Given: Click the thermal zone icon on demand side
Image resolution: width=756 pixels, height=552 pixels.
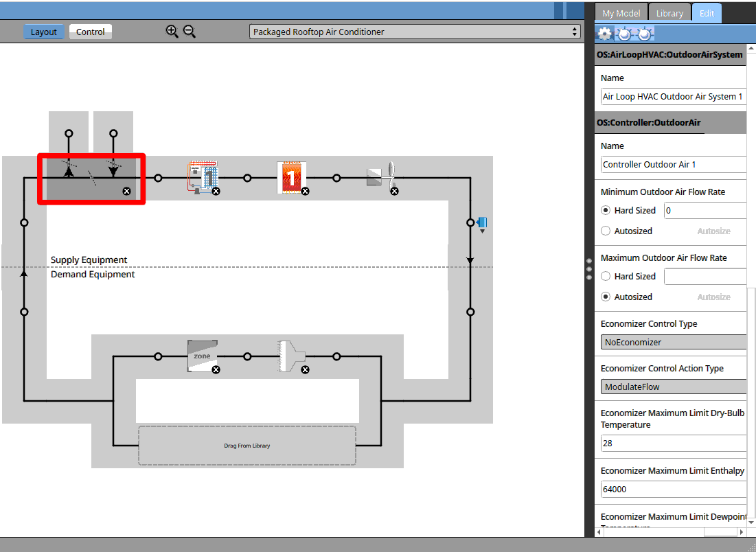Looking at the screenshot, I should click(202, 355).
